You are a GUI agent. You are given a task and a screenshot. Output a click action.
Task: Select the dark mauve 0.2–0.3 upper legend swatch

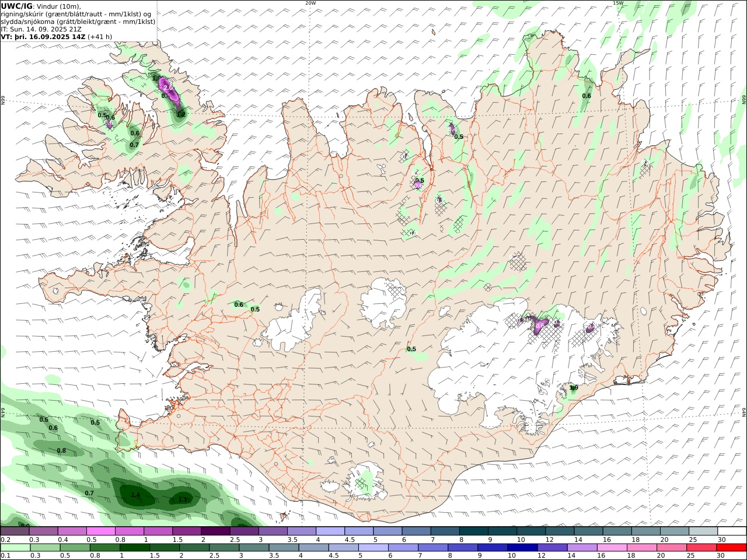[x=15, y=531]
